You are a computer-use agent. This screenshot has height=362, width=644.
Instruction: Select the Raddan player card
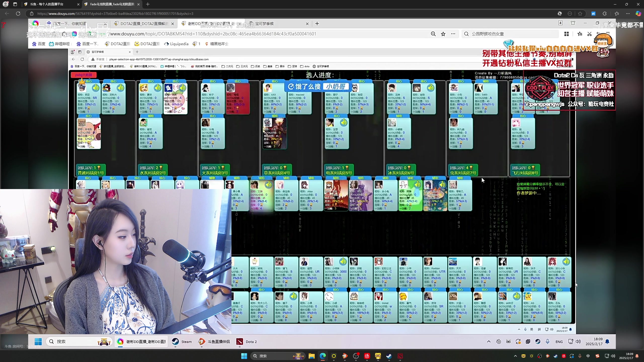point(435,272)
